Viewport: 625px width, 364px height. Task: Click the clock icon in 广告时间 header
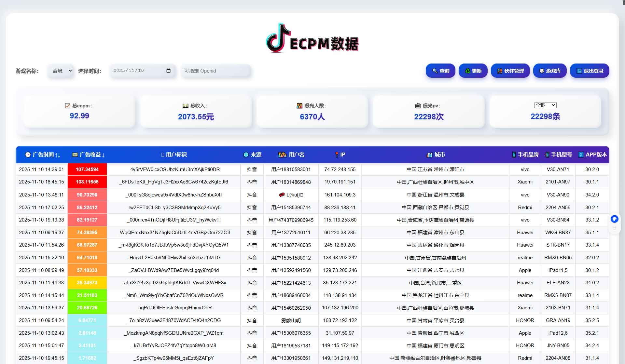point(28,155)
